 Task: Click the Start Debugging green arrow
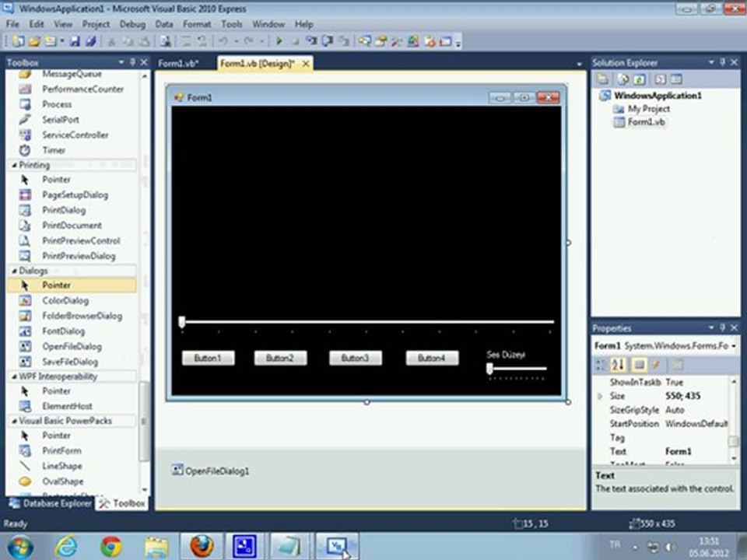(x=279, y=41)
